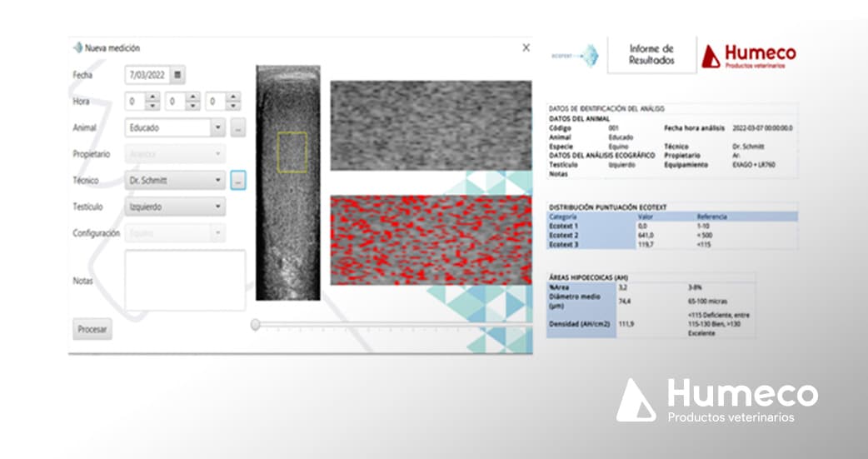Screen dimensions: 868x459
Task: Click the yellow selection box on ultrasound
Action: 292,152
